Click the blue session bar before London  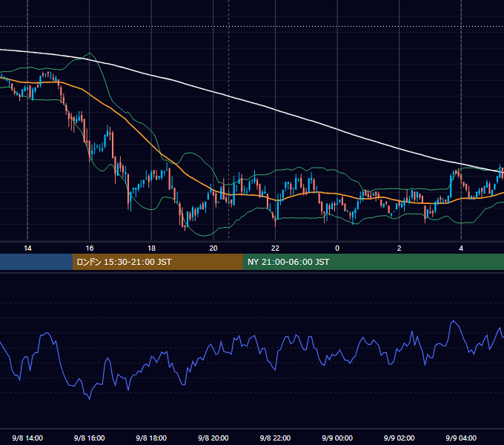(36, 262)
